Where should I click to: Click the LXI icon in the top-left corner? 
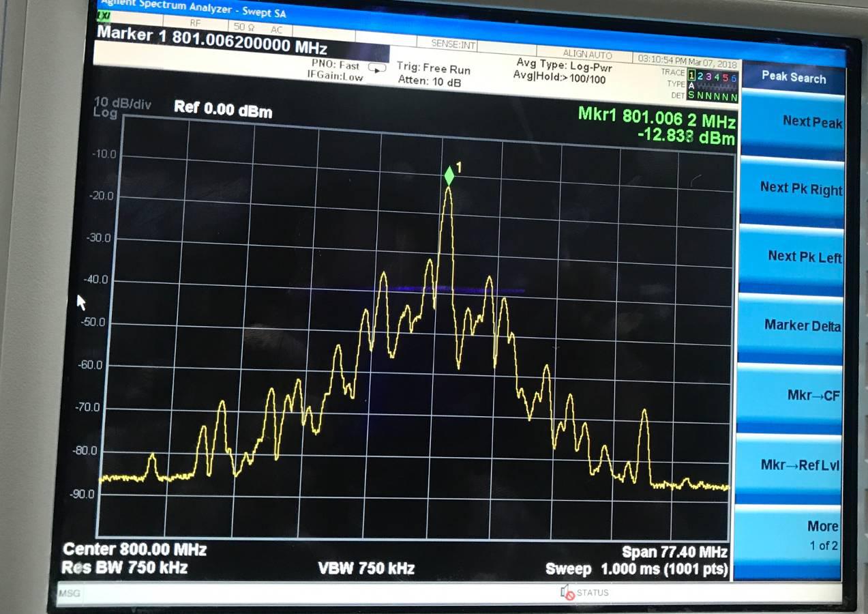[x=104, y=18]
